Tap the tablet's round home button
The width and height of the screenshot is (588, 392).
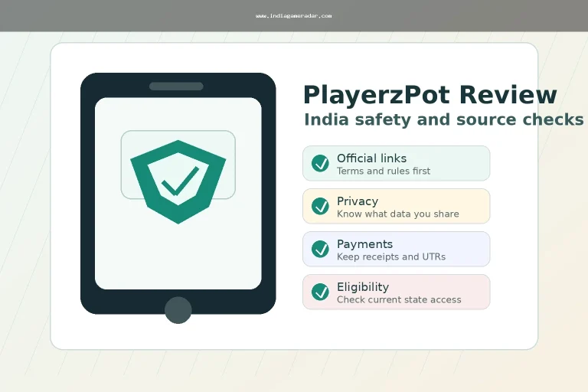point(178,310)
